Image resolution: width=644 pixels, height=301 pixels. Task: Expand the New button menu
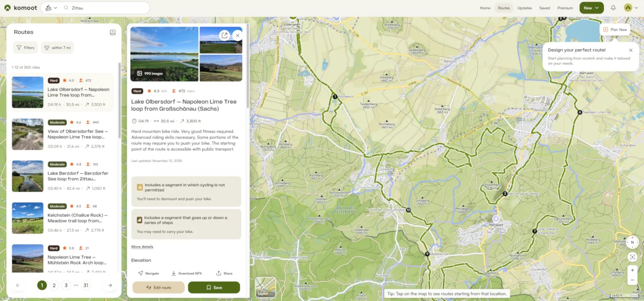coord(591,8)
